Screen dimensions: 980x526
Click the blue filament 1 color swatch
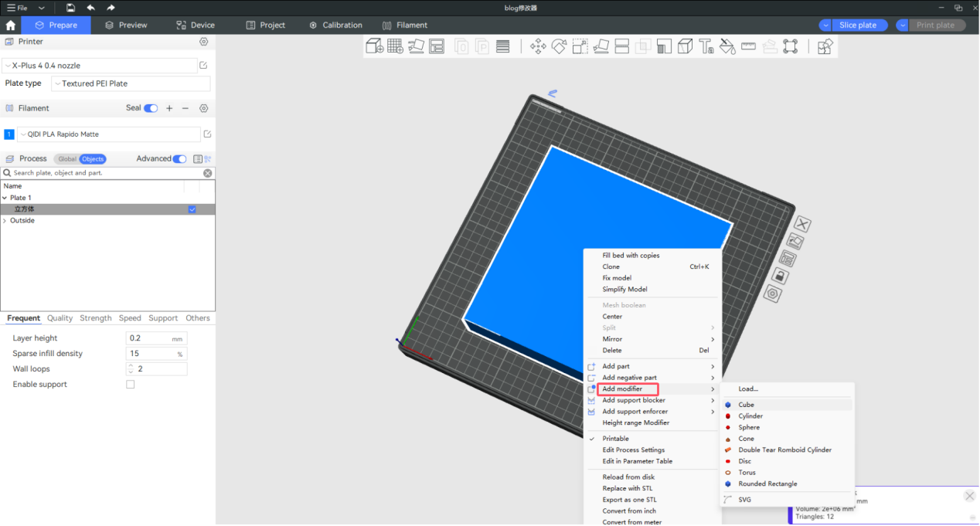pos(9,134)
